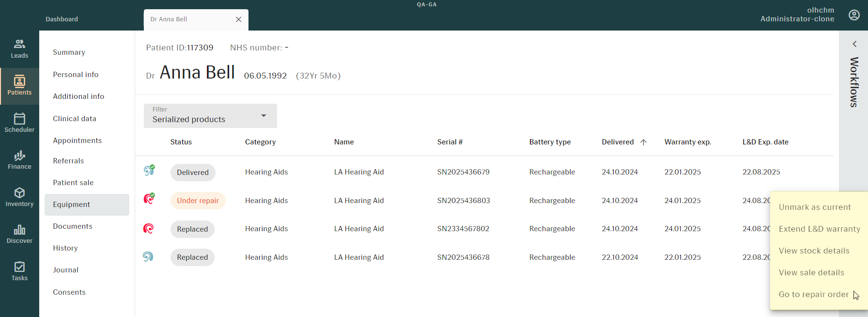
Task: Click the Under repair status badge
Action: (x=198, y=201)
